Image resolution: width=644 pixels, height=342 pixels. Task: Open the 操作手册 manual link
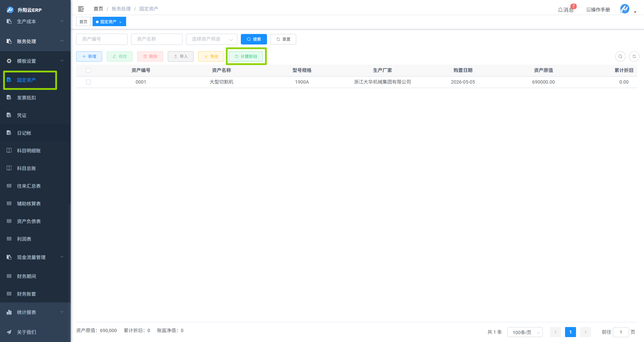point(598,10)
